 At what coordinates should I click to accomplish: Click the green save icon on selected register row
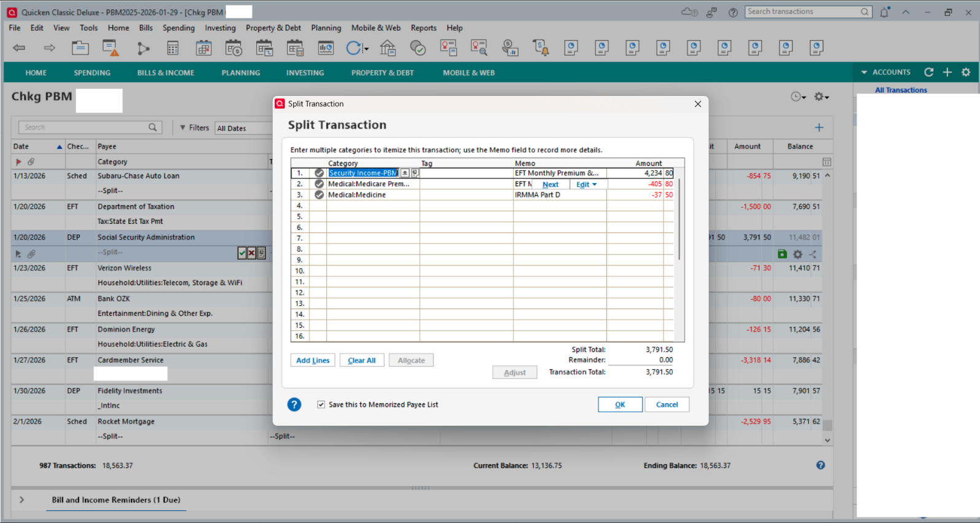coord(782,254)
